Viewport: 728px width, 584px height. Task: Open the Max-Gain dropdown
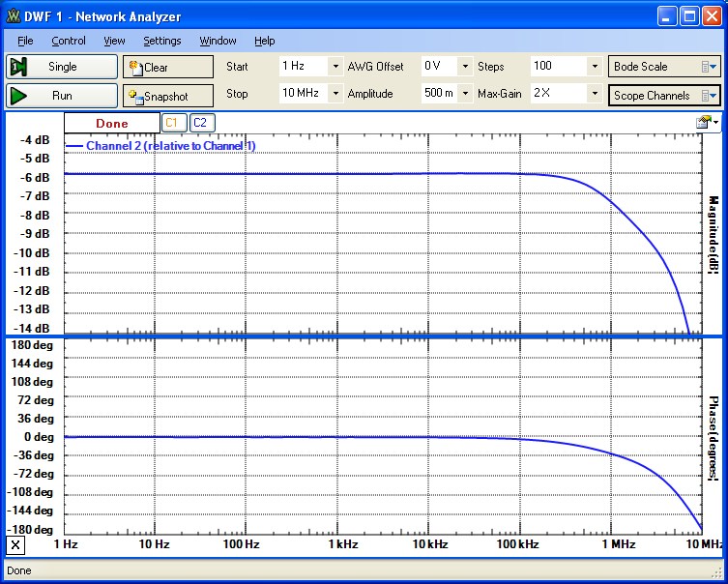click(594, 94)
